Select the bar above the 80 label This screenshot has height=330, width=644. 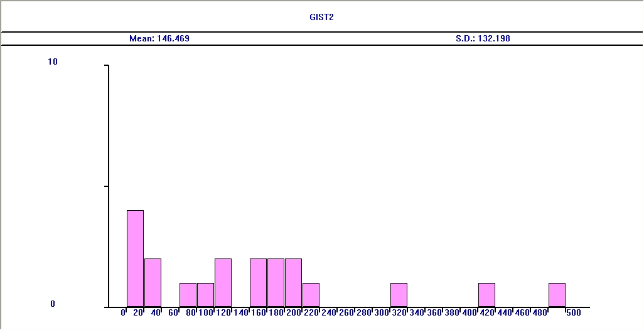pyautogui.click(x=188, y=295)
